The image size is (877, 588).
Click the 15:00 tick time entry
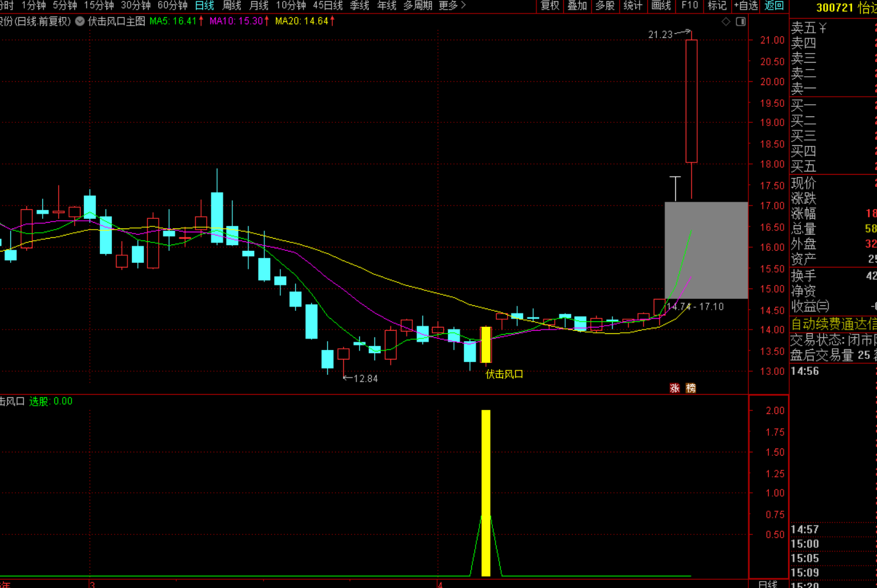(805, 544)
